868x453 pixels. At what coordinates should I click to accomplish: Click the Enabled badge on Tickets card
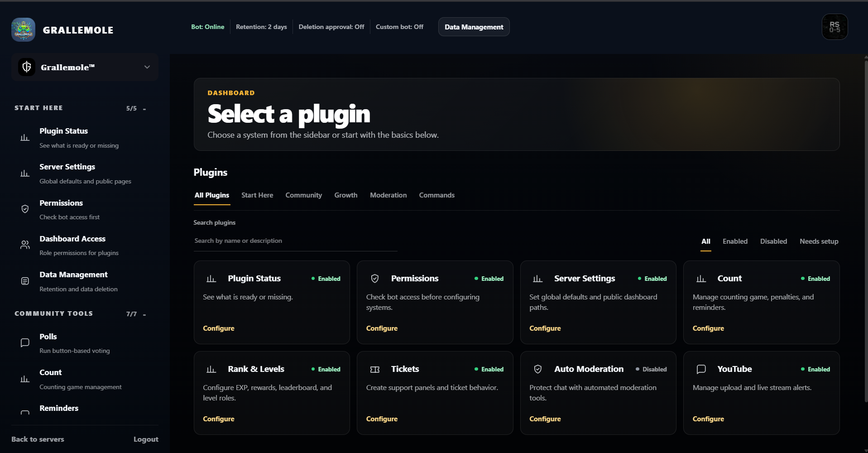489,369
